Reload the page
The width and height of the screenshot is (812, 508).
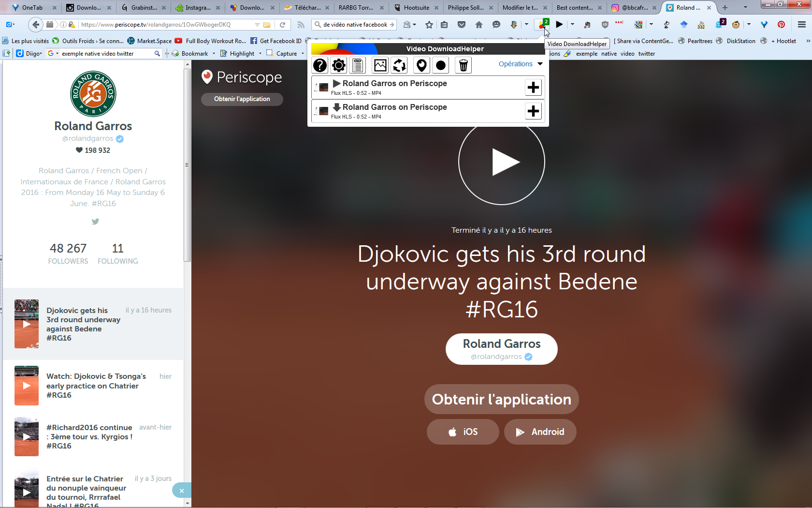[283, 25]
